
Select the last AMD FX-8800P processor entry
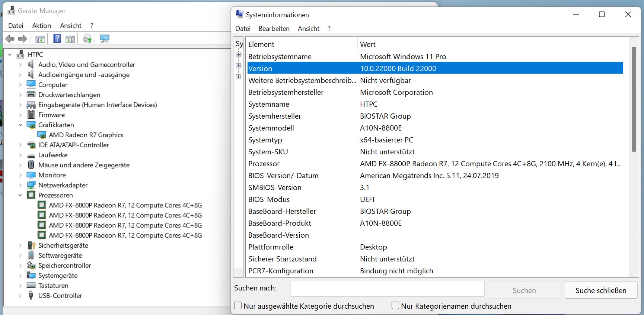(x=125, y=235)
